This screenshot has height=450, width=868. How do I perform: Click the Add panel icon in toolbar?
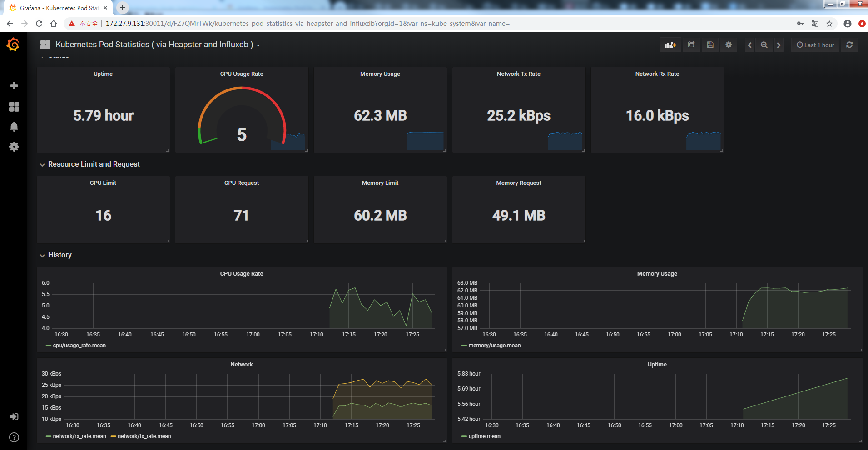[670, 45]
